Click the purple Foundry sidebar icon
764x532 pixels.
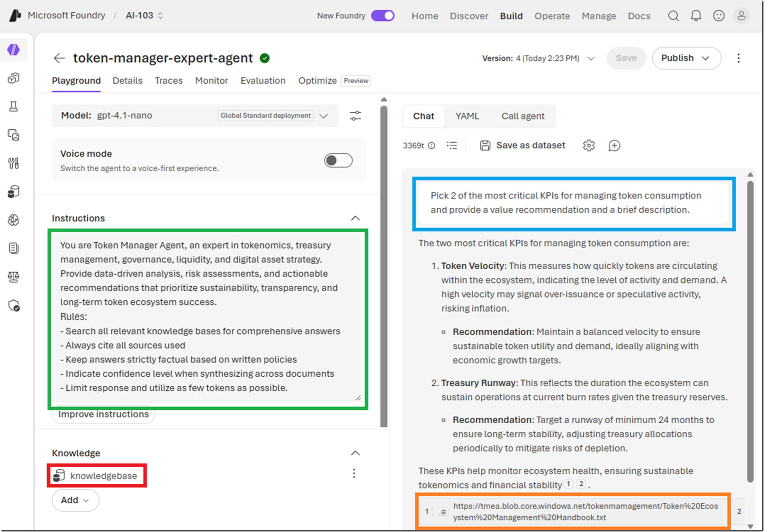(x=14, y=50)
